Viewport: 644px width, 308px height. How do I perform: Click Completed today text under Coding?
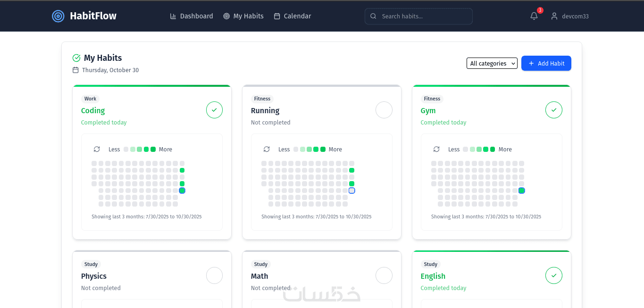104,122
